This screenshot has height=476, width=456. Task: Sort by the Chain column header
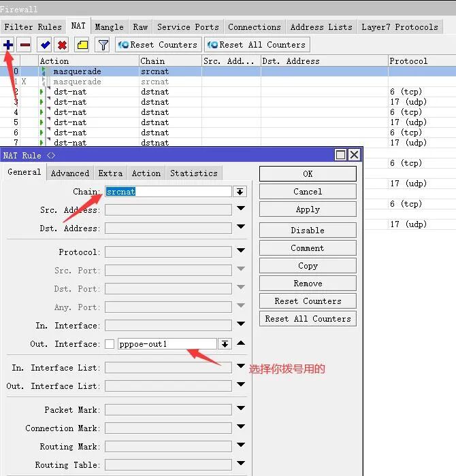point(170,61)
